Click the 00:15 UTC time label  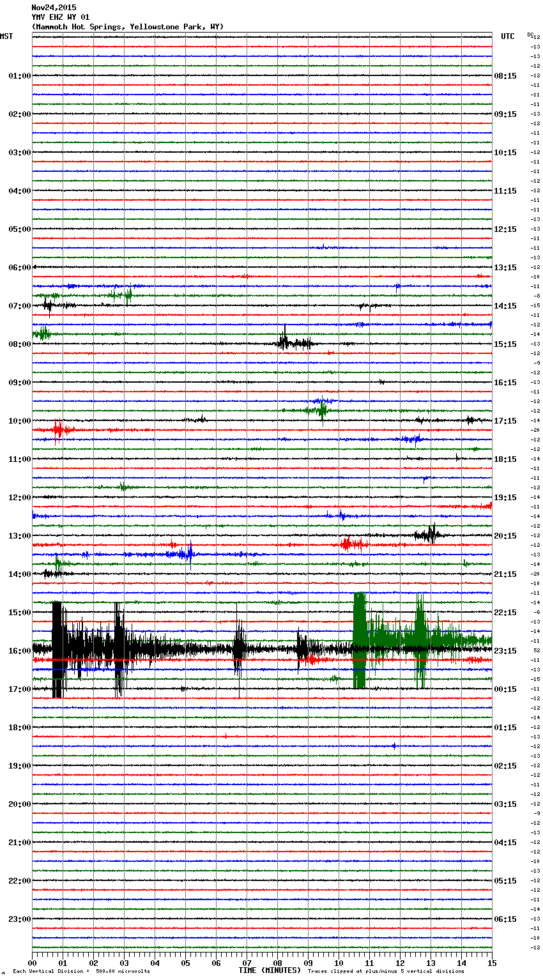[505, 689]
